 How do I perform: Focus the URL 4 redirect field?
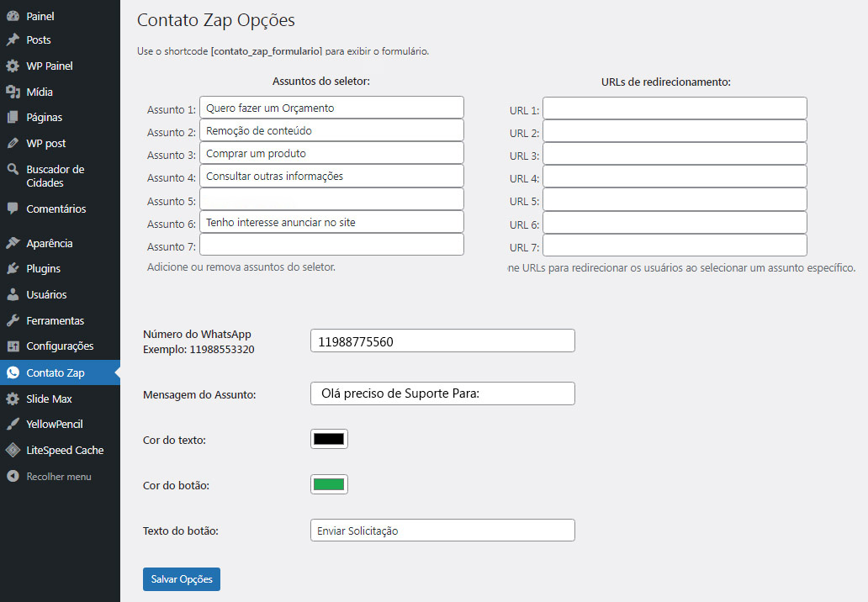[675, 176]
